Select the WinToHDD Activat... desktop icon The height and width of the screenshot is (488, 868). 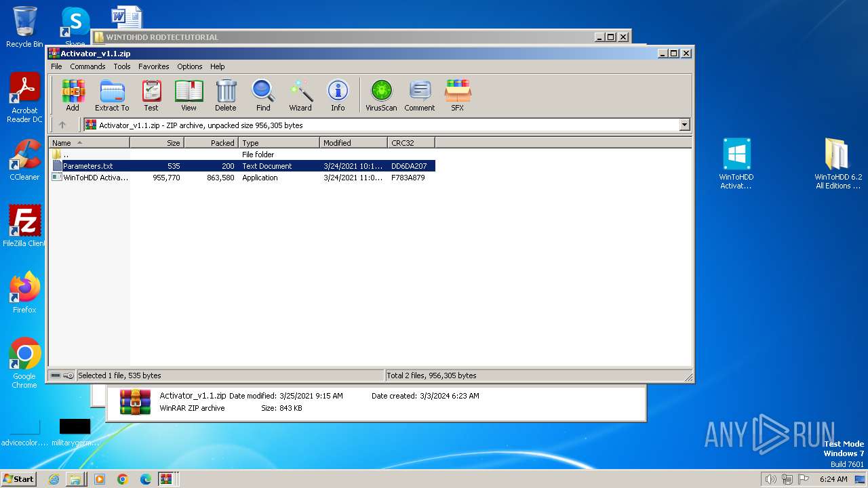[x=736, y=163]
